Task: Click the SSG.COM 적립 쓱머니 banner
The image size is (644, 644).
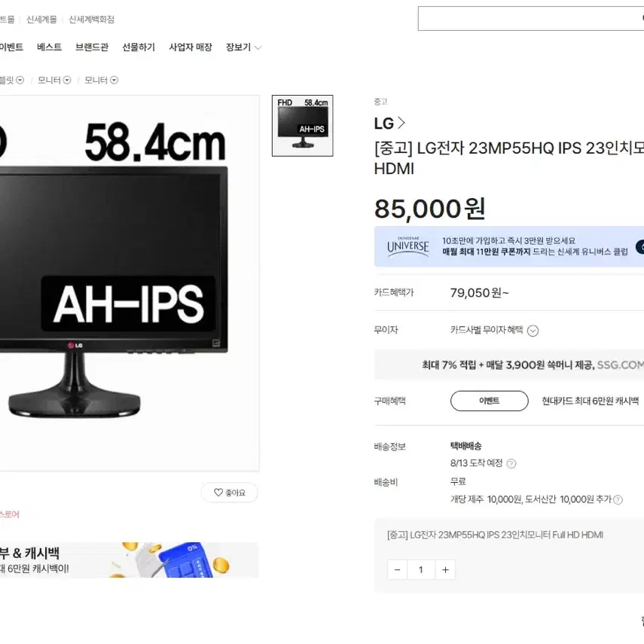Action: 509,365
